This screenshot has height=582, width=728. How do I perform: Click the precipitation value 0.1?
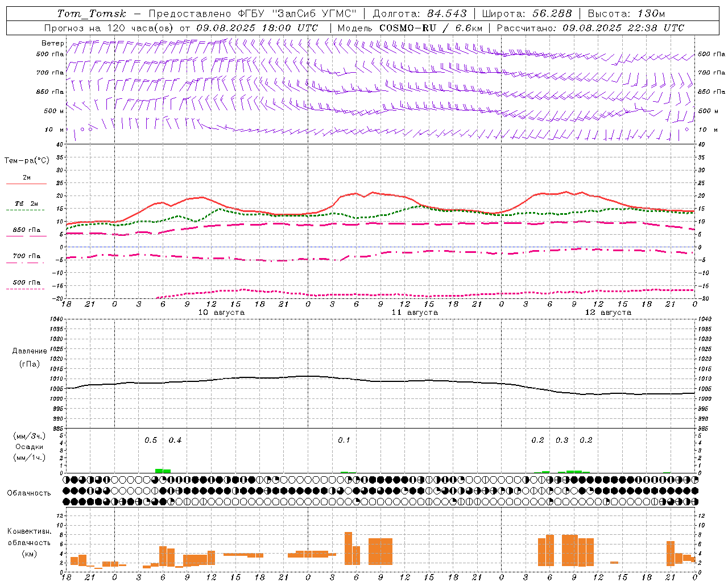click(344, 440)
